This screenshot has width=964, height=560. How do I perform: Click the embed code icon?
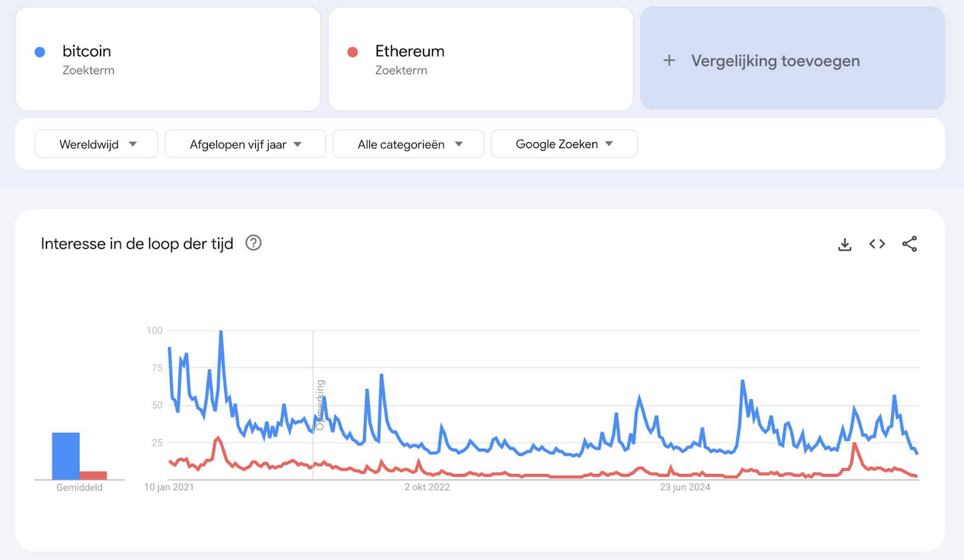pos(877,244)
